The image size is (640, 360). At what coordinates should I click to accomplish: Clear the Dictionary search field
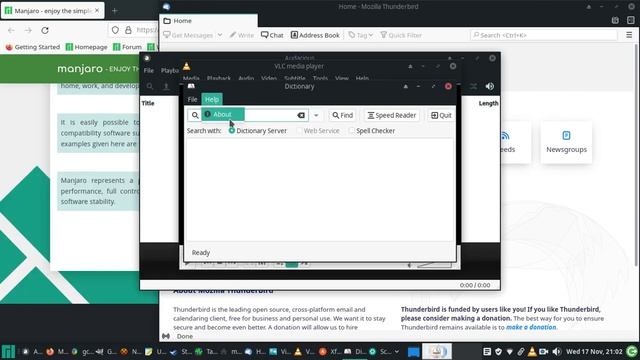tap(301, 116)
